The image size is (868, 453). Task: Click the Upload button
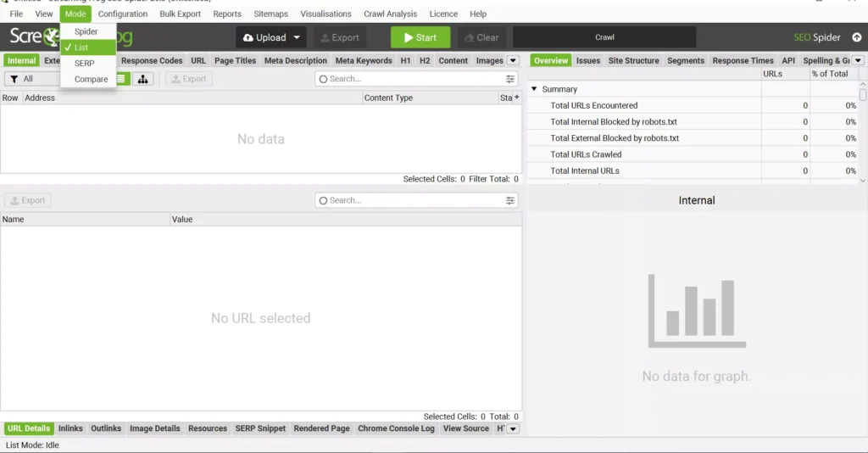(264, 37)
